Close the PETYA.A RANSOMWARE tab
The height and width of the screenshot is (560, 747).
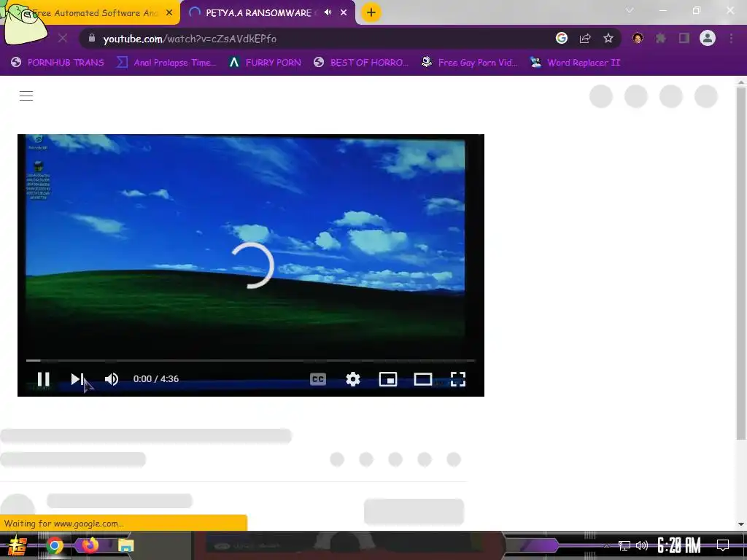(x=344, y=13)
